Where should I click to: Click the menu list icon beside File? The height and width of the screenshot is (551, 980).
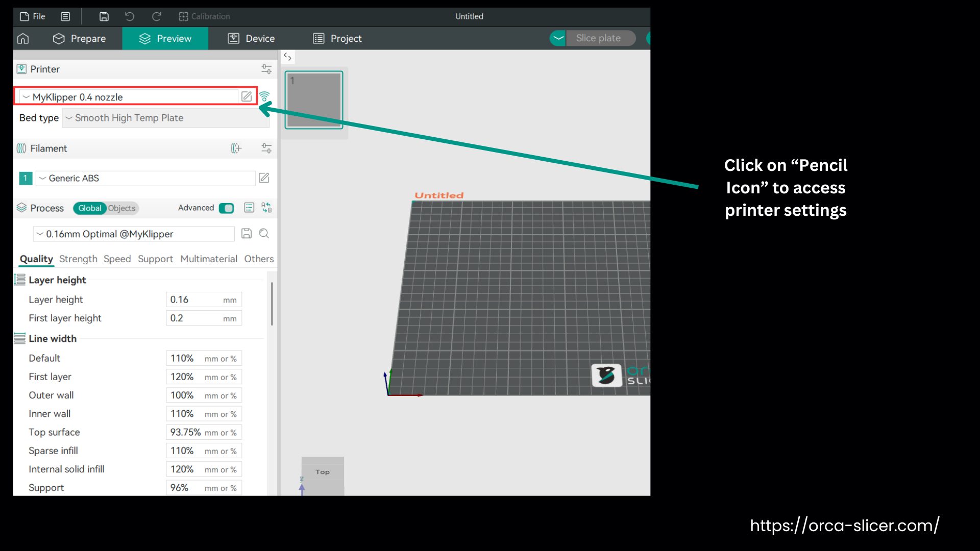tap(65, 16)
